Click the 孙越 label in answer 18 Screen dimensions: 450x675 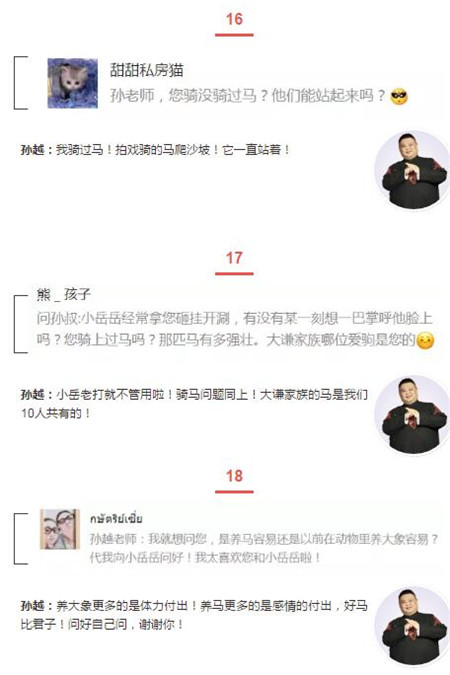pos(34,606)
